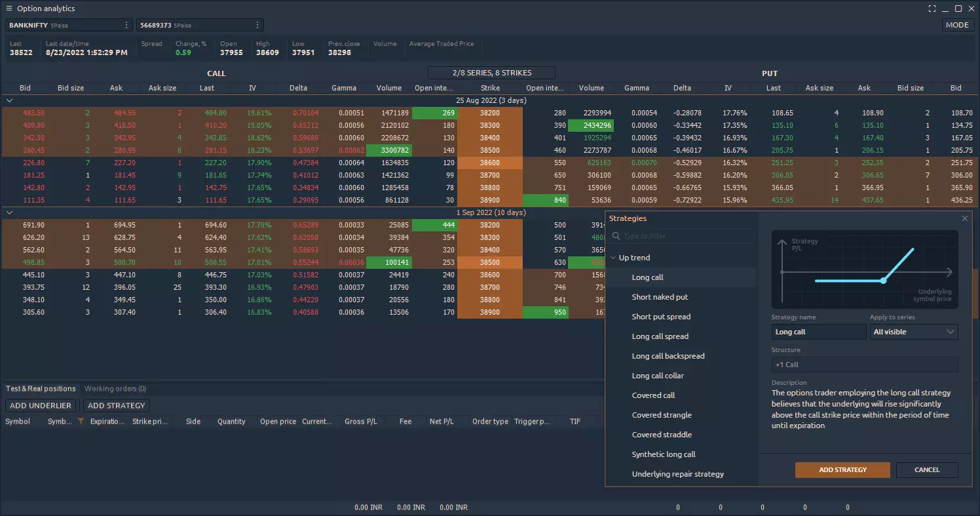Screen dimensions: 980x516
Task: Click the search icon in Strategies filter
Action: pos(616,236)
